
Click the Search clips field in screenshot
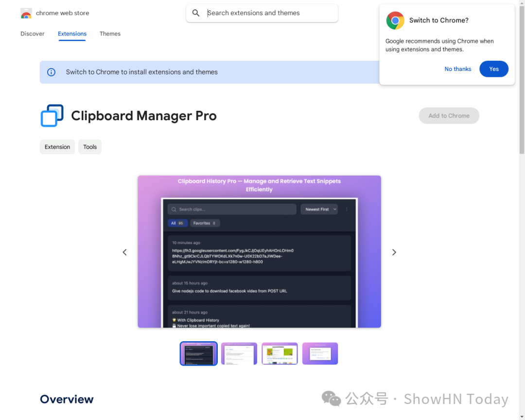232,210
